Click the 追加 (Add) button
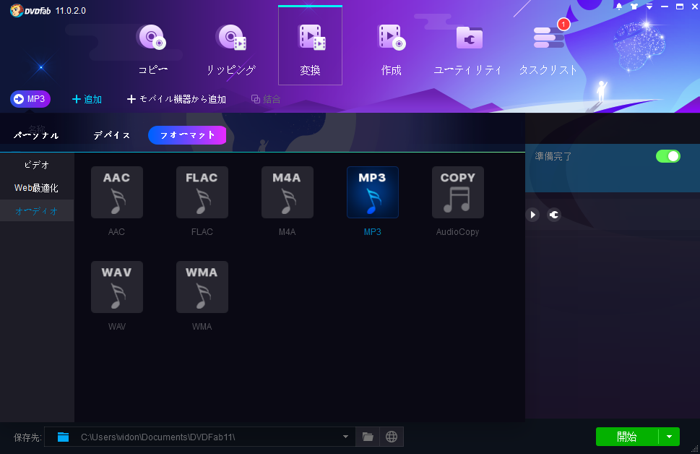The width and height of the screenshot is (700, 454). [x=87, y=99]
